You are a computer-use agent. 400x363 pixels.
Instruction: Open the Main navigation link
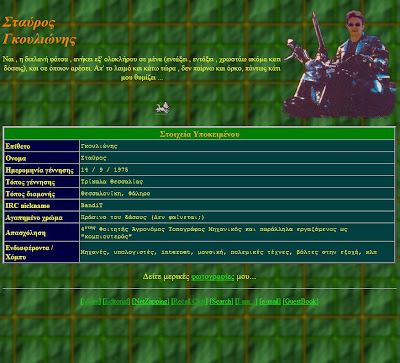[90, 301]
